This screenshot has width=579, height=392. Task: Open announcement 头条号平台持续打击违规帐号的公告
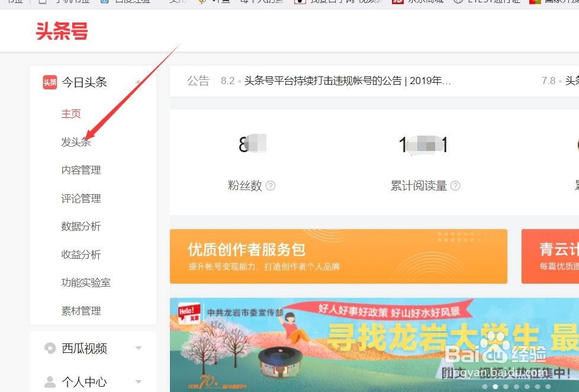348,81
